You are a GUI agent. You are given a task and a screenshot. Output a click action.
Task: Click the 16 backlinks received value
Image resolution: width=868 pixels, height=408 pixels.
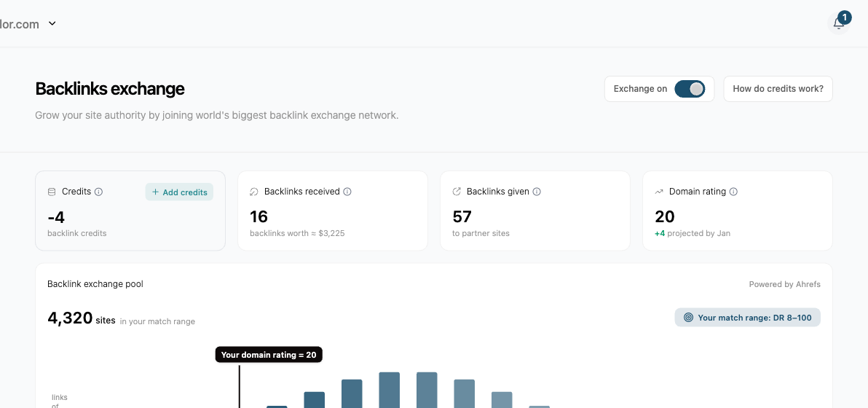tap(259, 216)
